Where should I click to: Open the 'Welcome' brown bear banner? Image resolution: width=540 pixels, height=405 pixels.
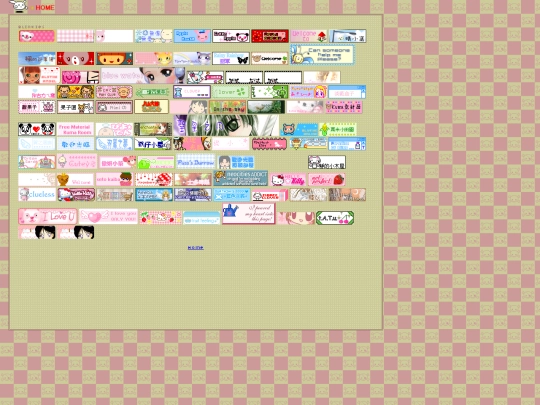[270, 59]
